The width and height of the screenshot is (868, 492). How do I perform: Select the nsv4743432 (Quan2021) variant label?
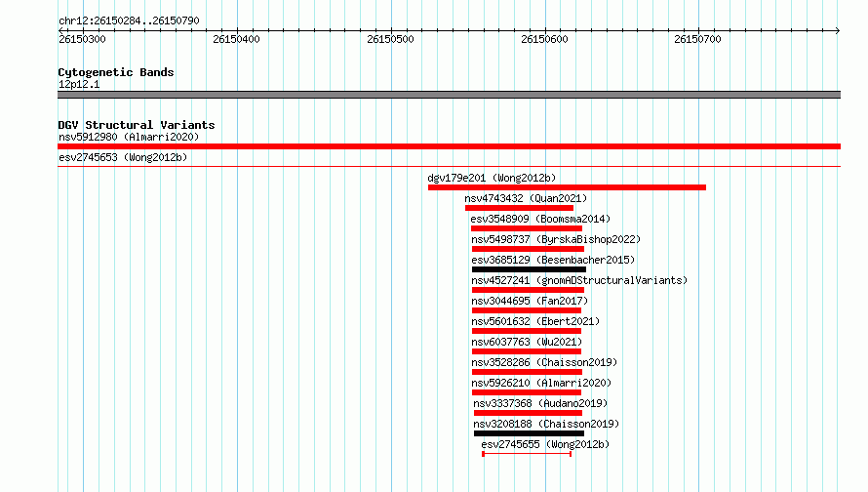point(526,198)
